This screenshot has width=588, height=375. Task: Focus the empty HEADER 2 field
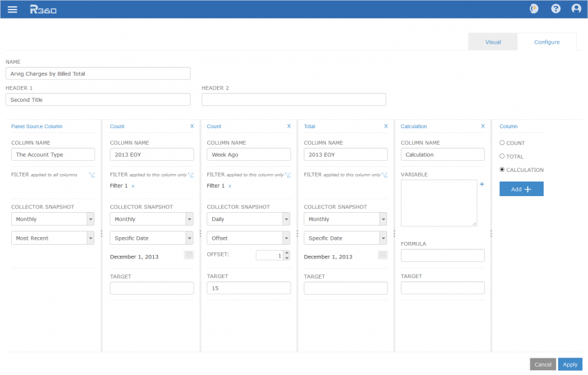click(293, 100)
